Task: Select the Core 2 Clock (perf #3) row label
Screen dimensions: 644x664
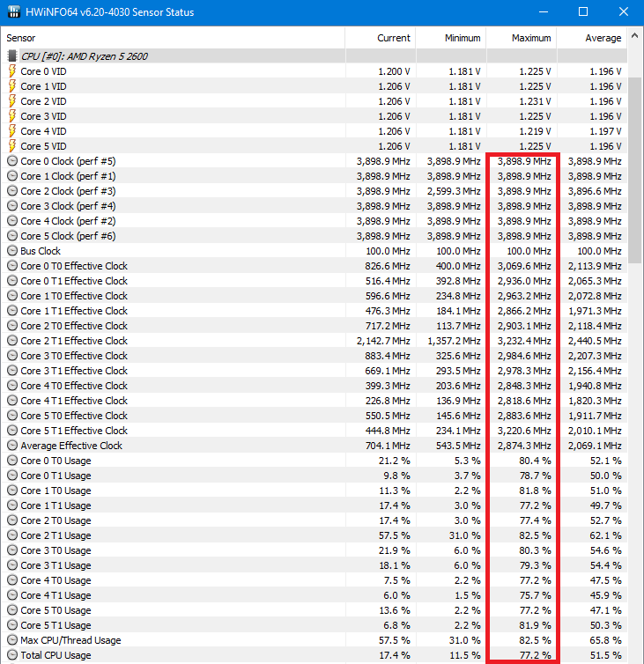Action: pyautogui.click(x=68, y=191)
